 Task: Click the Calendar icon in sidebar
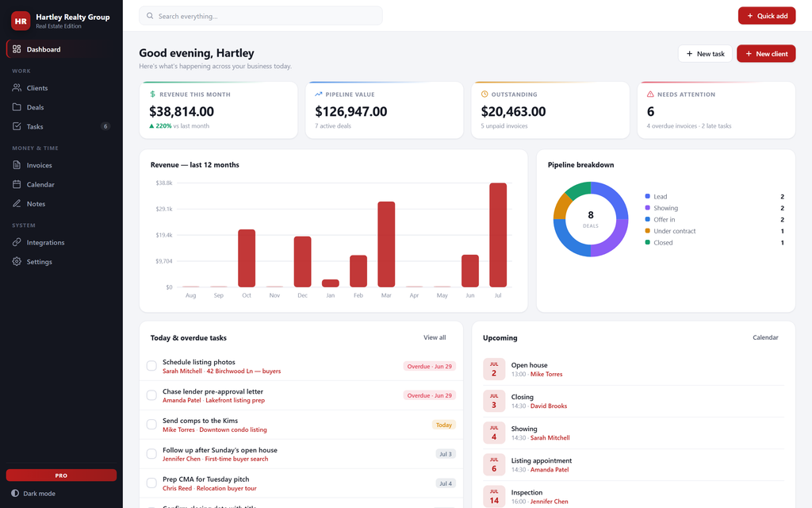tap(17, 184)
